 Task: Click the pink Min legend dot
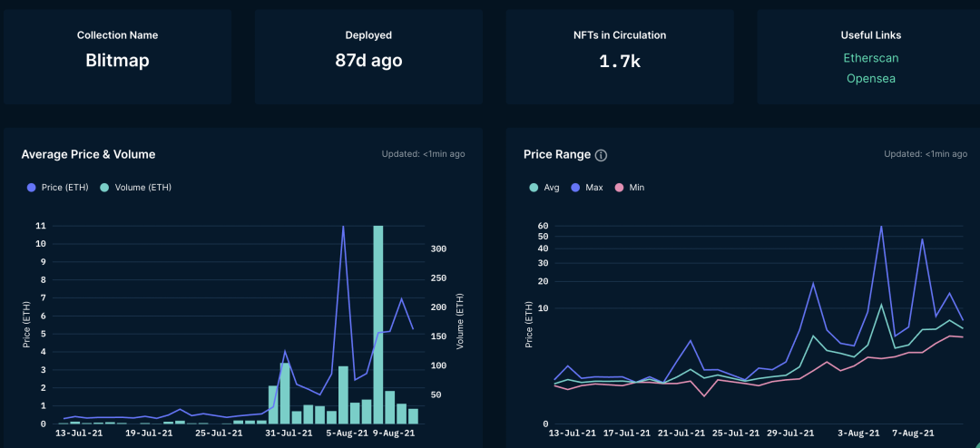pos(620,187)
